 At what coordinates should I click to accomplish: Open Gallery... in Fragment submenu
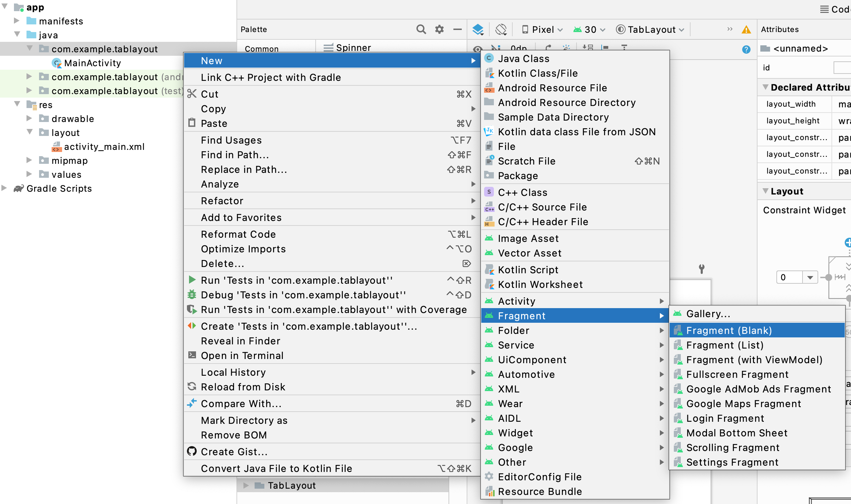click(x=708, y=314)
